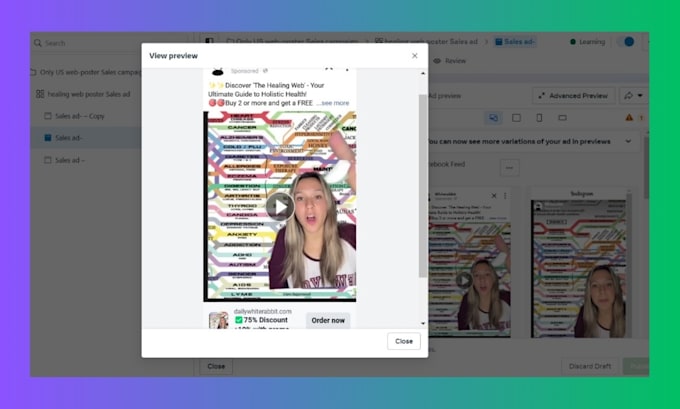This screenshot has width=680, height=409.
Task: Click the advertiser page avatar in the ad
Action: click(218, 72)
